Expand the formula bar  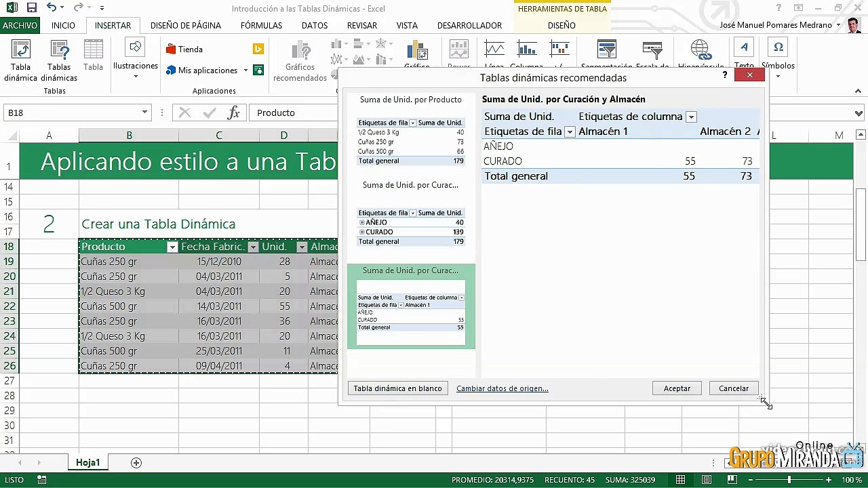click(860, 113)
